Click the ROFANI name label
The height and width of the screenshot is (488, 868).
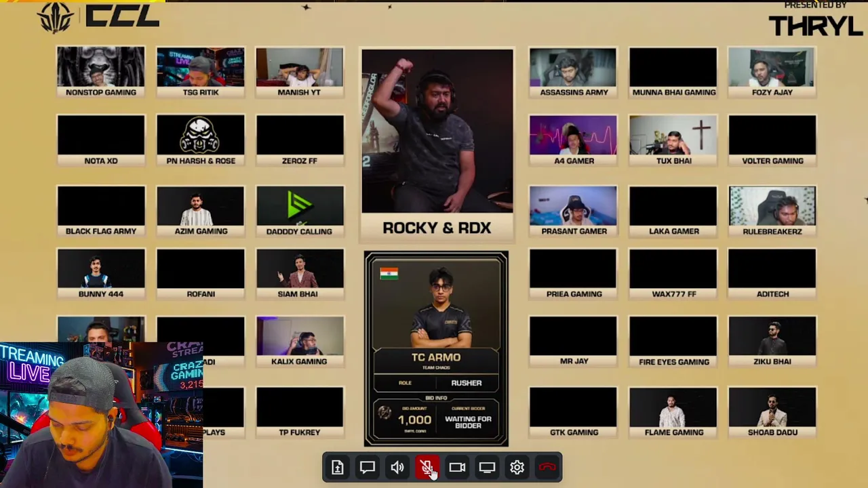point(201,294)
